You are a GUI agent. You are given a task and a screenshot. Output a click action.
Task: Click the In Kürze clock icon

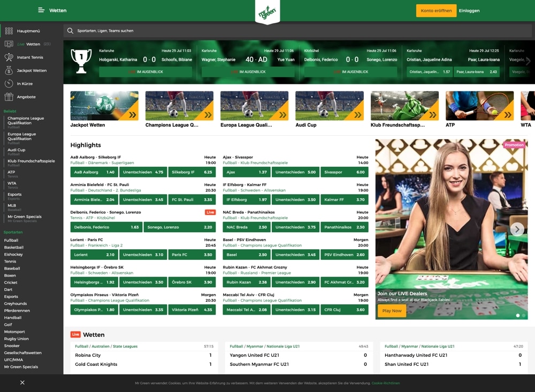9,83
